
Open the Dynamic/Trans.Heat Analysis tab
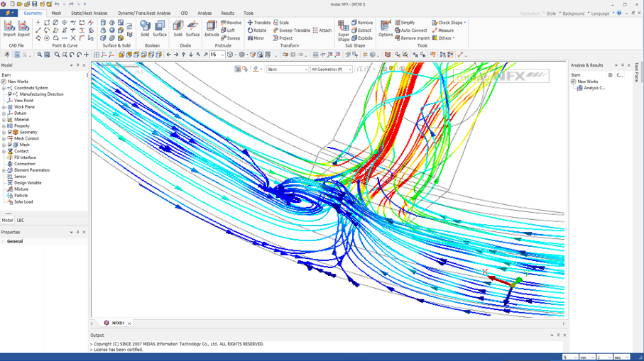144,13
